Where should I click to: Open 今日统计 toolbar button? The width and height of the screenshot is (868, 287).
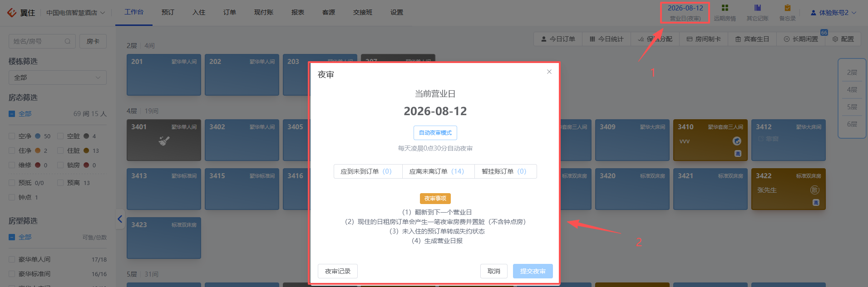(x=607, y=39)
